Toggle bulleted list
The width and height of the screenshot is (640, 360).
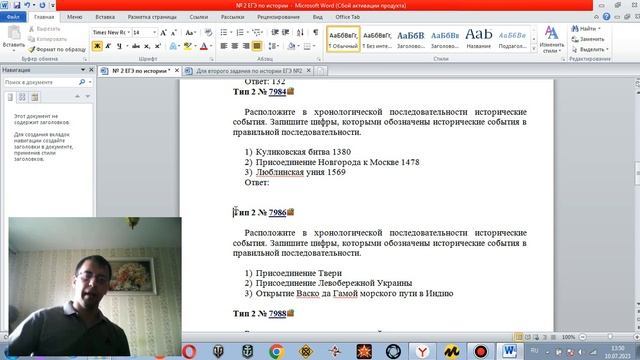(224, 32)
